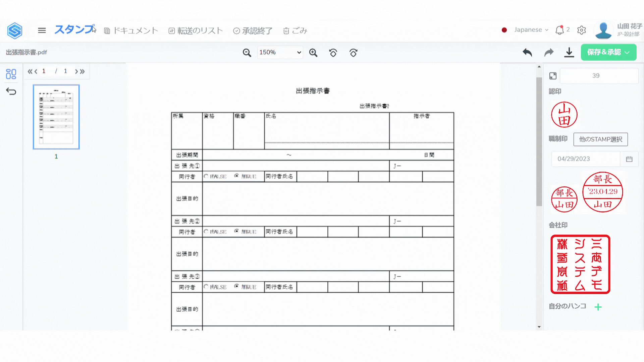Select the page 1 thumbnail
Viewport: 644px width, 362px height.
click(56, 117)
